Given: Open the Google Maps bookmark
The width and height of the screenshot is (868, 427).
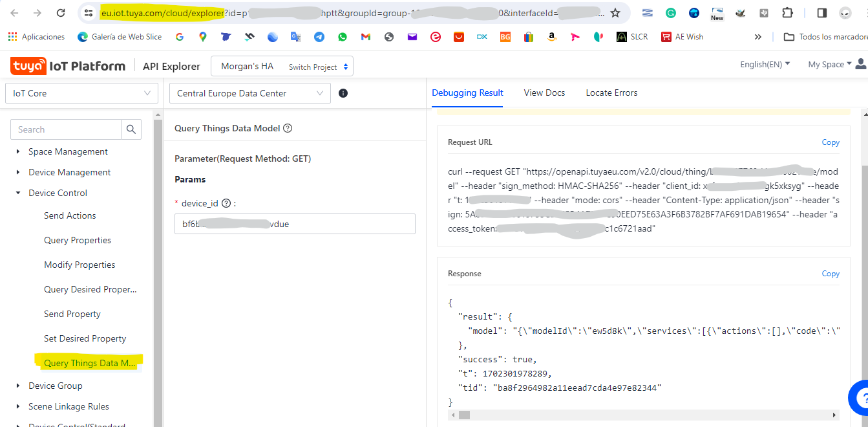Looking at the screenshot, I should (202, 37).
